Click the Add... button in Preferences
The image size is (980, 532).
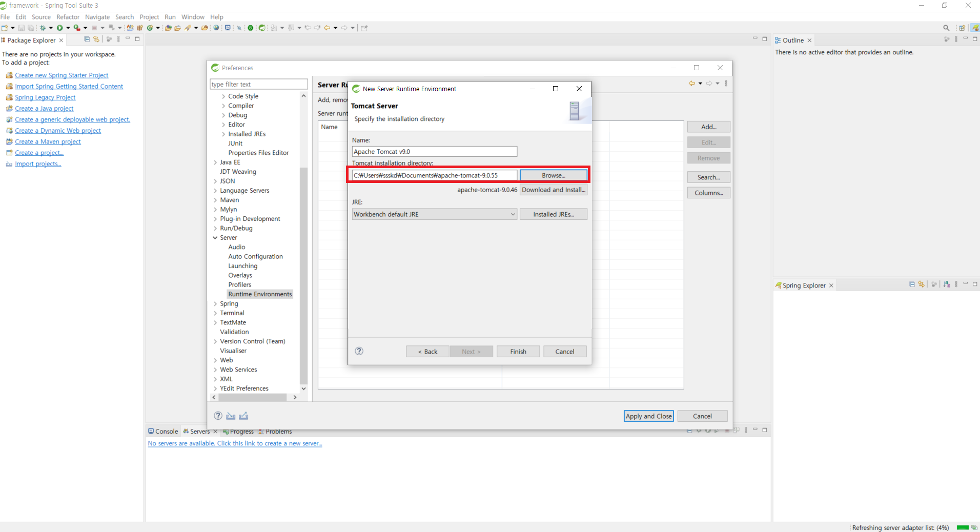click(709, 127)
